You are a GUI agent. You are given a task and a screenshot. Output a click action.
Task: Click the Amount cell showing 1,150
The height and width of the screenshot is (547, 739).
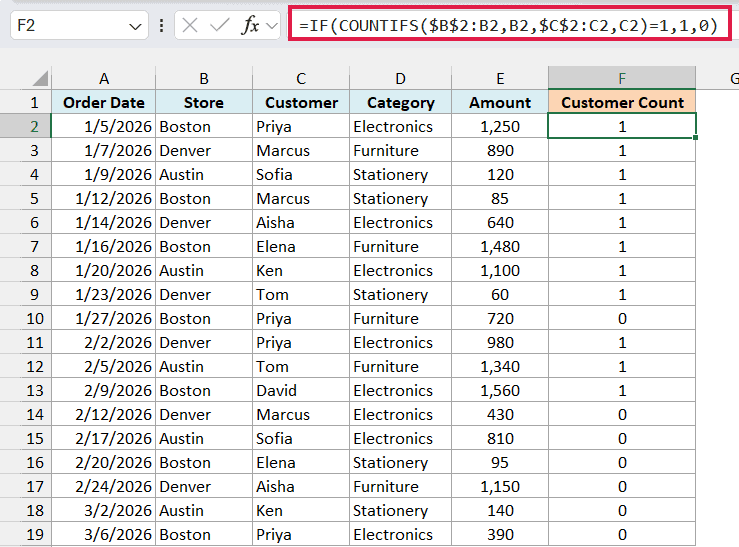[500, 486]
